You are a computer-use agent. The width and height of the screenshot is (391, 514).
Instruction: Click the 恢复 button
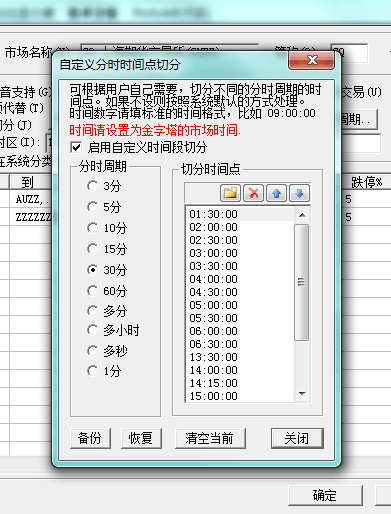(141, 438)
